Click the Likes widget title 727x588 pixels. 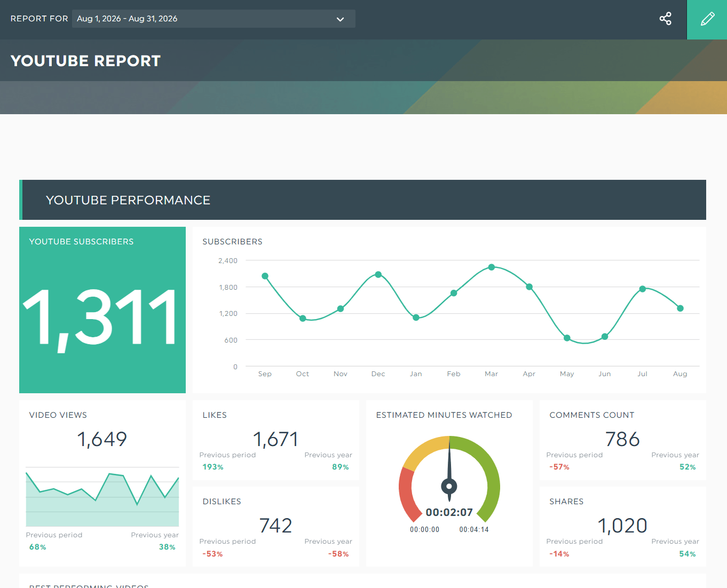click(215, 415)
